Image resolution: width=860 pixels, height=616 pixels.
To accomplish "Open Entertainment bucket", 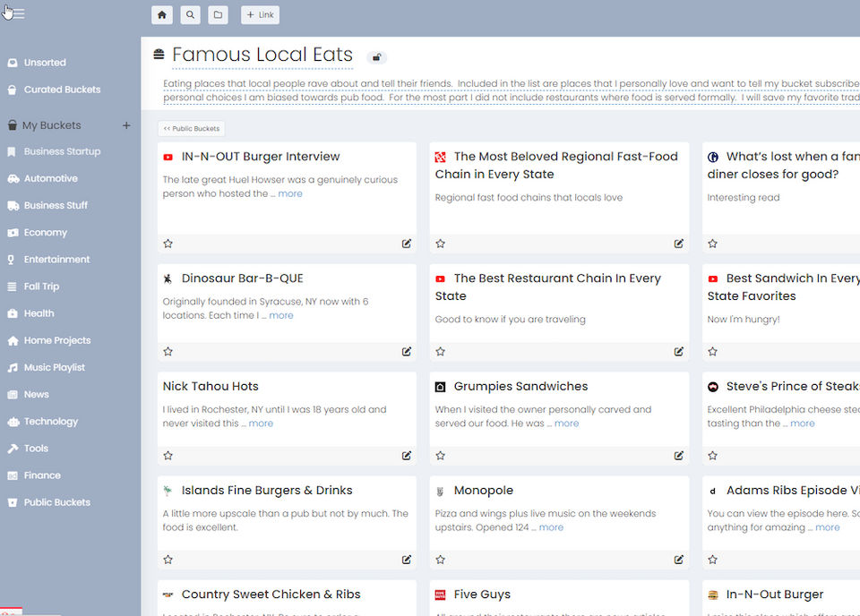I will (x=56, y=260).
